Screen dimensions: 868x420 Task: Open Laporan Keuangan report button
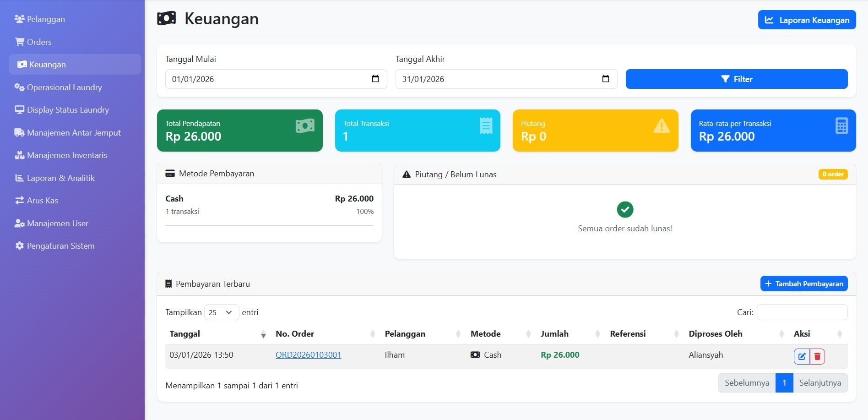807,20
